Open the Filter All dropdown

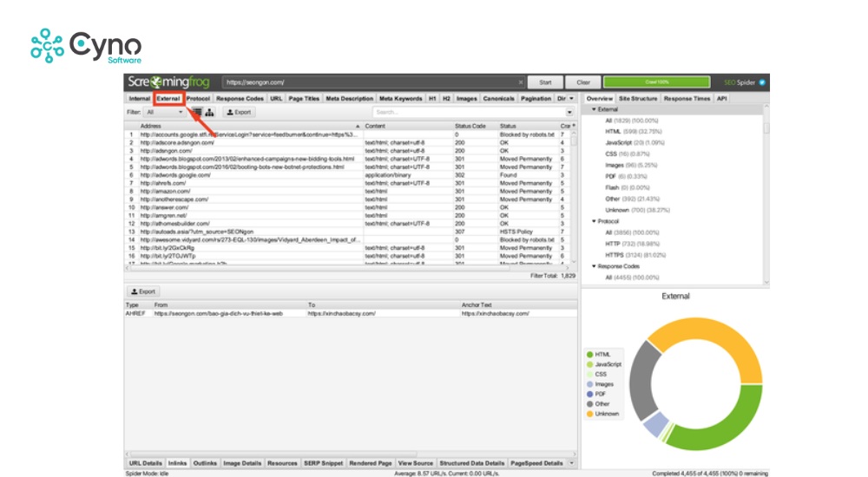165,112
